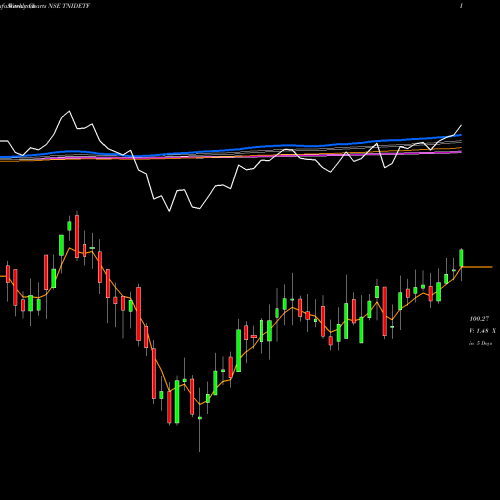Click the NSE TNIDETF chart title text

pos(69,6)
